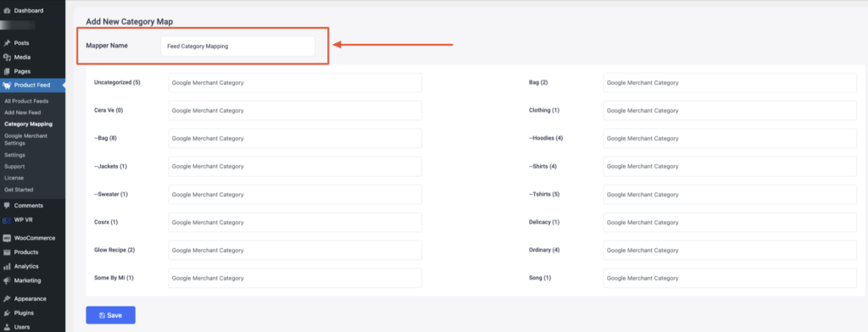Click the Products box icon
Viewport: 868px width, 332px height.
(x=7, y=252)
